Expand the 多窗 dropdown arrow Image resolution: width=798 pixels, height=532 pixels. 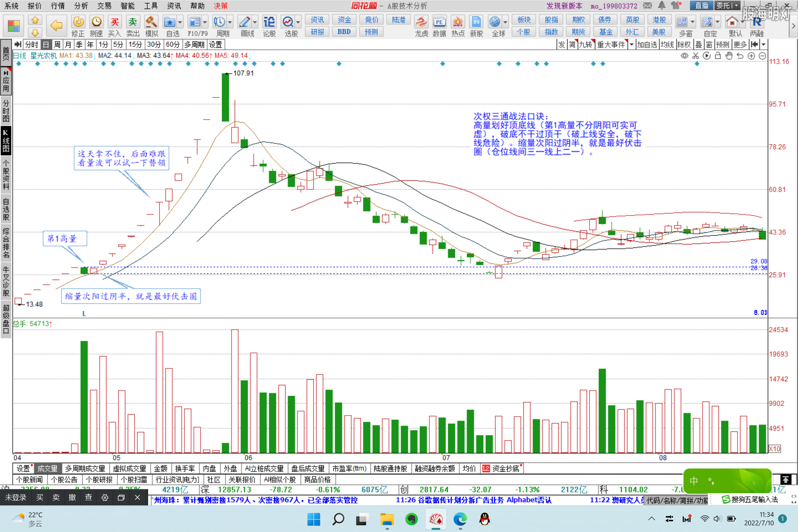coord(693,22)
